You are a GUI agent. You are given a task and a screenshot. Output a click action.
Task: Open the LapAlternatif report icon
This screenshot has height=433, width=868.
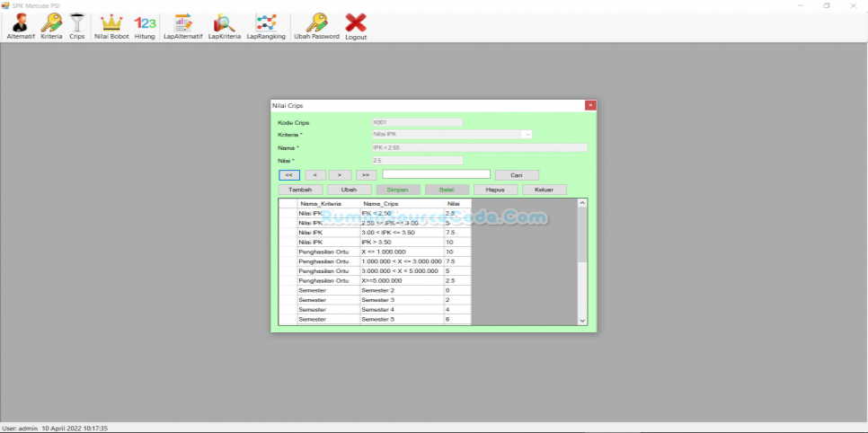tap(183, 24)
